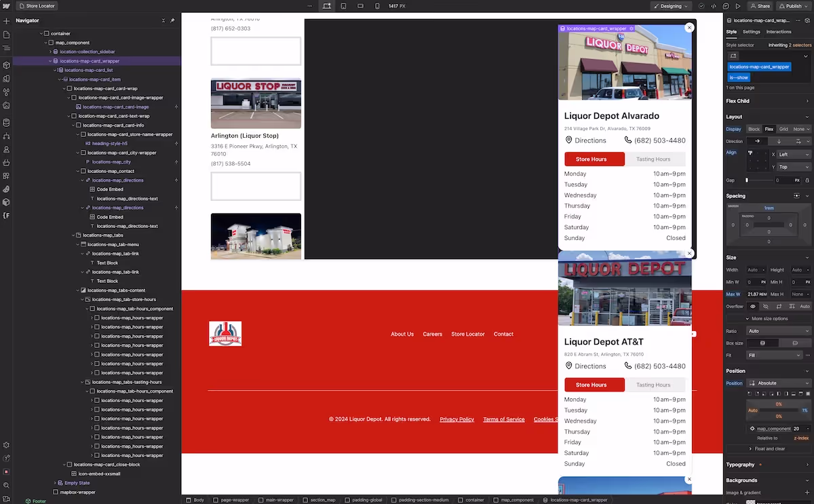Open the search icon in left sidebar
This screenshot has width=814, height=504.
point(6,485)
